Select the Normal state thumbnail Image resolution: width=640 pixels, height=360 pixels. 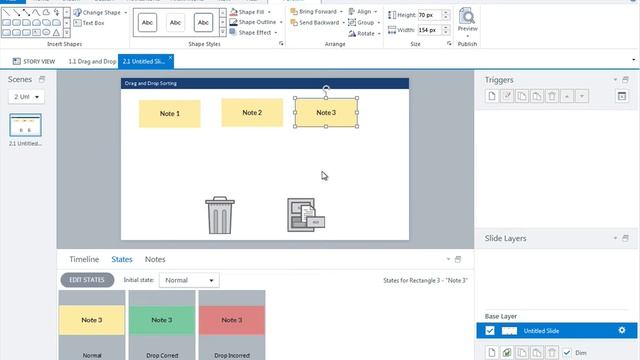tap(92, 325)
